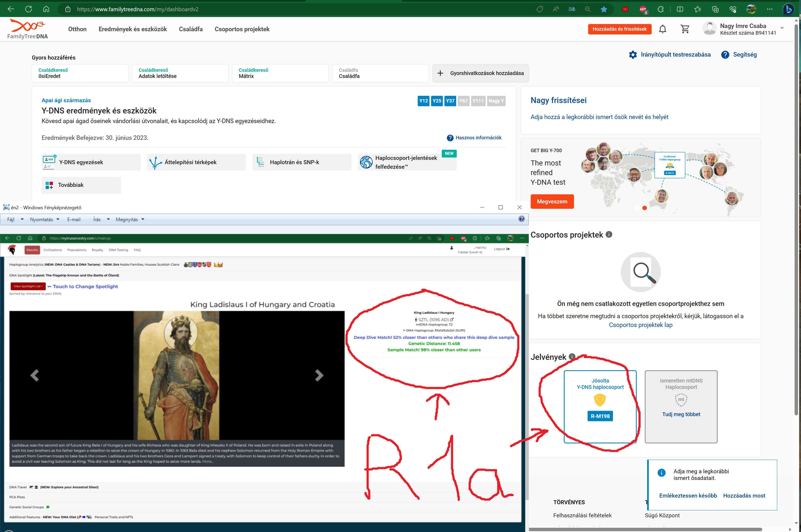
Task: Open browser more options ellipsis
Action: (769, 9)
